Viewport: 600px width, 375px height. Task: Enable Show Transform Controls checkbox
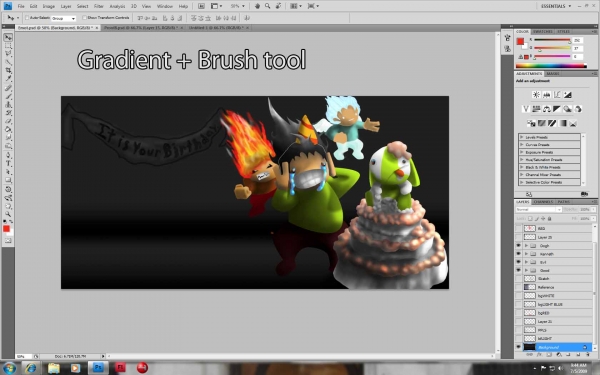pos(84,18)
